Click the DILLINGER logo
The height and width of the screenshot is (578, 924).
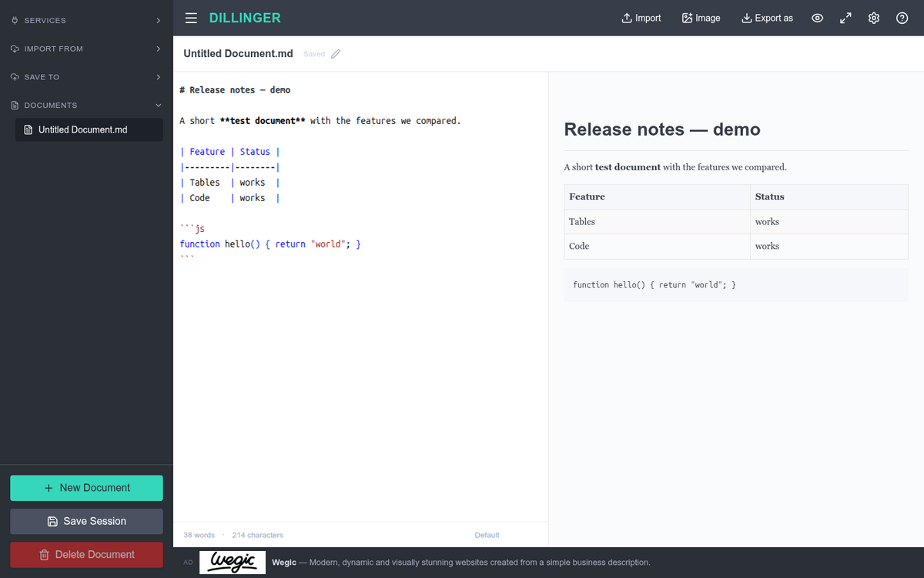[x=245, y=18]
